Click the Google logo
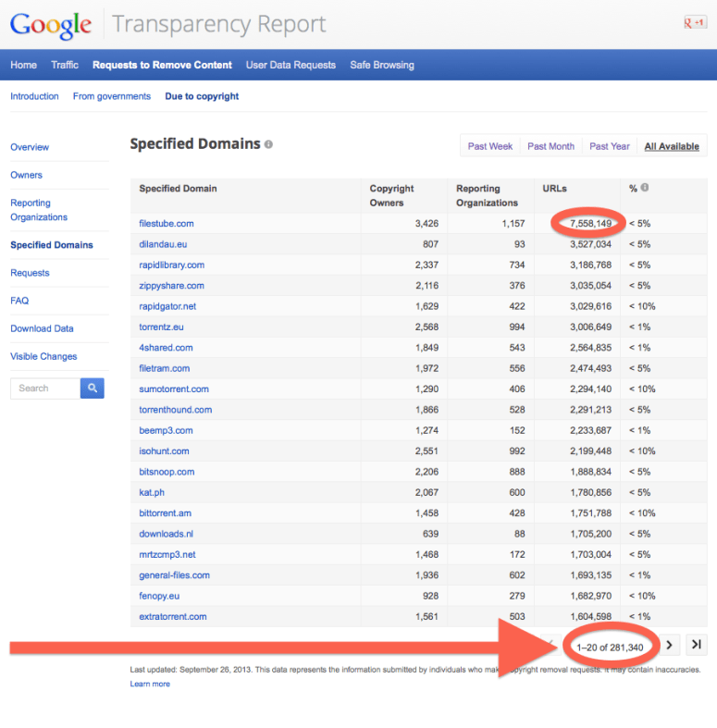 (x=51, y=24)
